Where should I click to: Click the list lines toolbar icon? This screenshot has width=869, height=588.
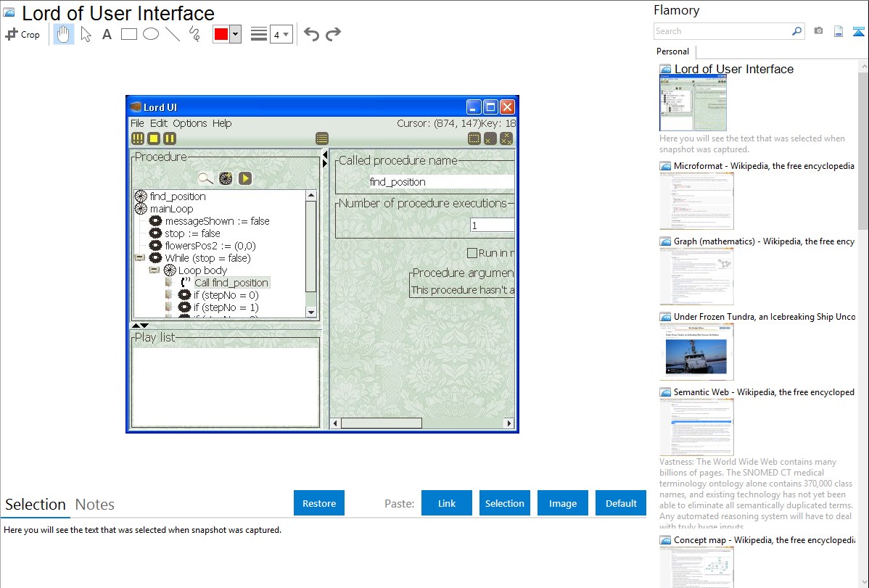click(x=322, y=139)
